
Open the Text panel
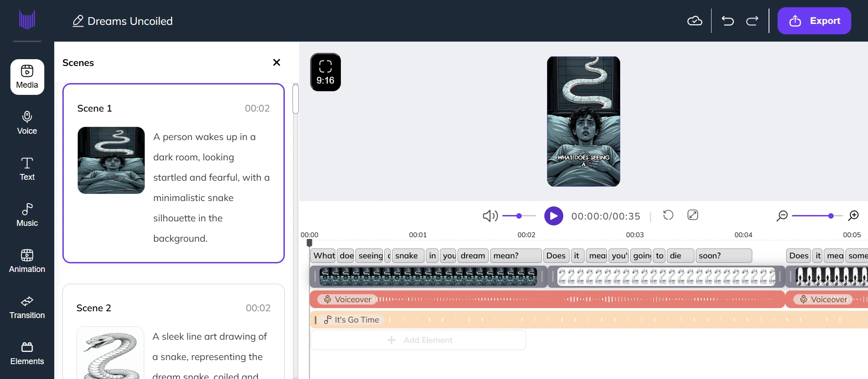click(27, 169)
